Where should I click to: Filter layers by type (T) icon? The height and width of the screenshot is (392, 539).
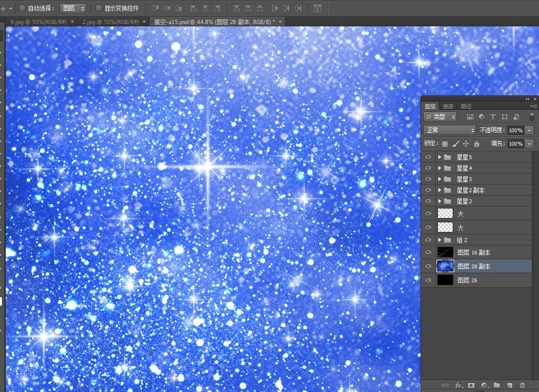coord(493,117)
